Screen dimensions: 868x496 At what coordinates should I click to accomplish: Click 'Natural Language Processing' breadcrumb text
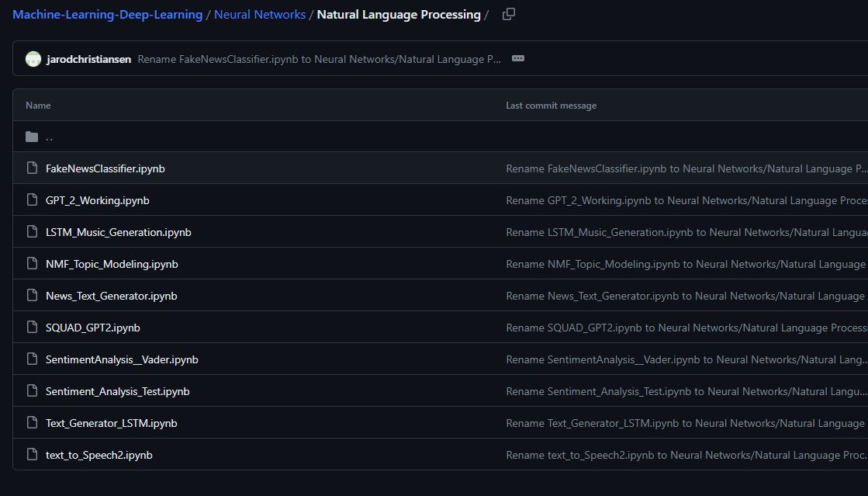click(399, 15)
